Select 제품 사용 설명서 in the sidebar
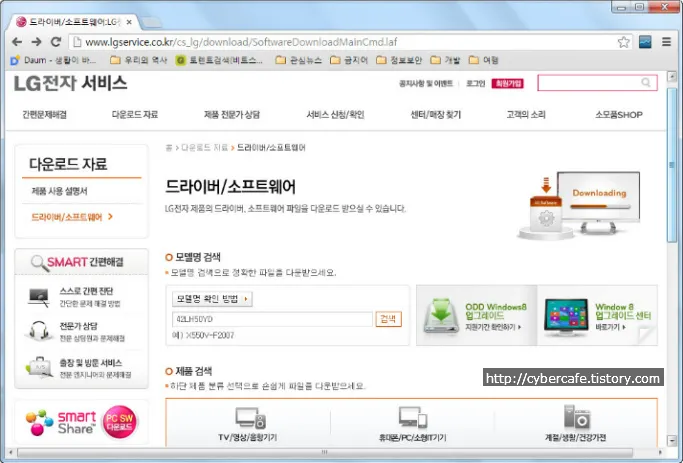The image size is (683, 463). (59, 191)
